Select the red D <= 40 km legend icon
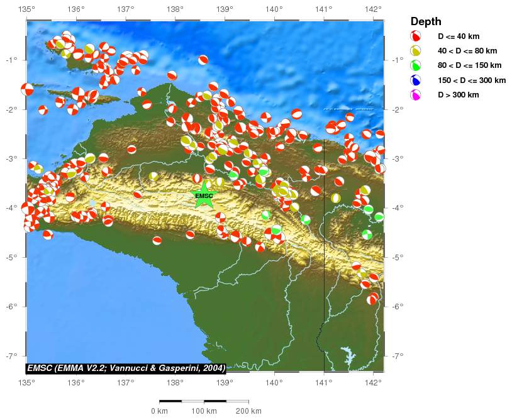Image resolution: width=512 pixels, height=420 pixels. pyautogui.click(x=415, y=36)
